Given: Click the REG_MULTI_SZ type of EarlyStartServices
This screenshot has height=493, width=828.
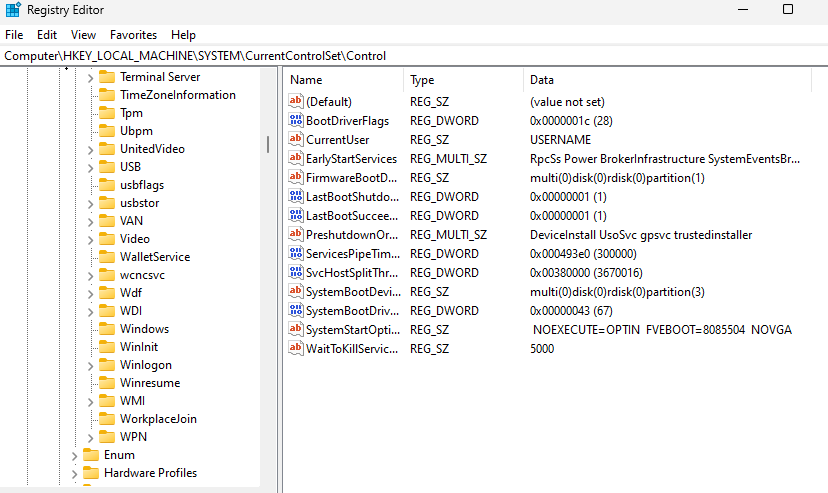Looking at the screenshot, I should (448, 159).
